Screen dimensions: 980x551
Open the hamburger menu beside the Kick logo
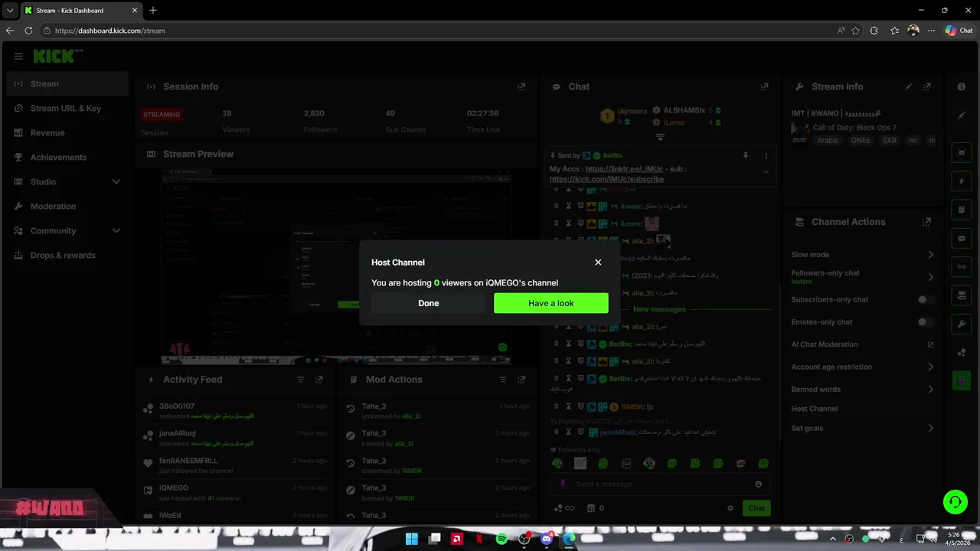point(18,56)
